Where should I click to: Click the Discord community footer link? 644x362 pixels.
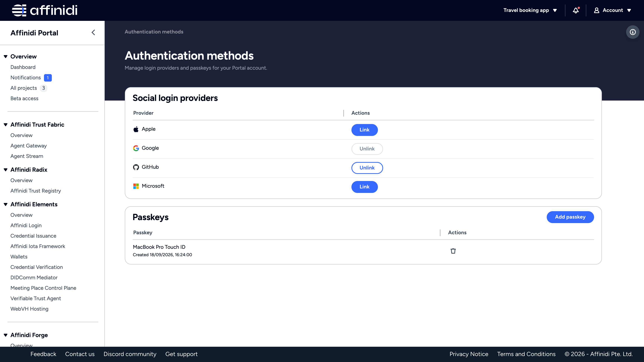pyautogui.click(x=130, y=354)
